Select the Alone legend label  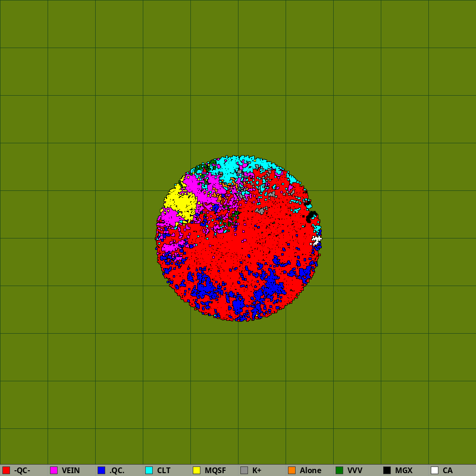click(310, 471)
